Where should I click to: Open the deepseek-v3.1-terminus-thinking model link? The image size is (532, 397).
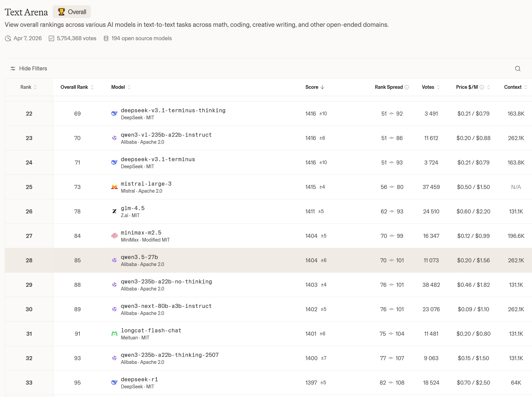(x=173, y=111)
